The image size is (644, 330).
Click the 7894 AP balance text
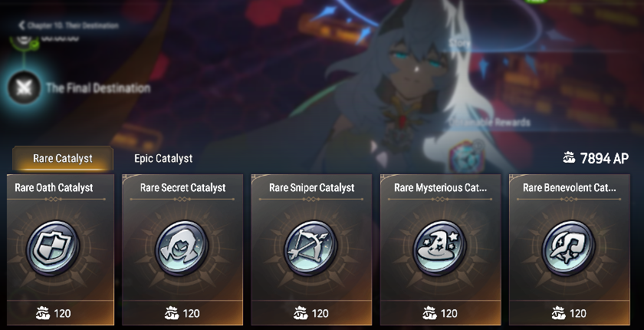pyautogui.click(x=604, y=158)
